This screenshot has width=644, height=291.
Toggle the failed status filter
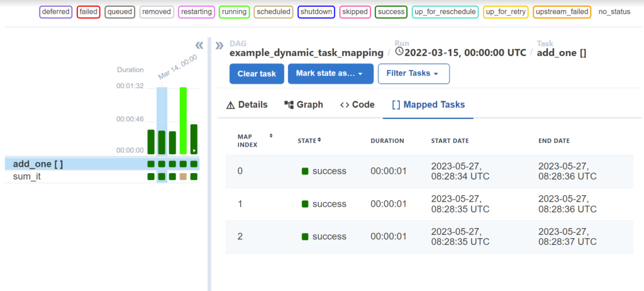click(x=89, y=11)
